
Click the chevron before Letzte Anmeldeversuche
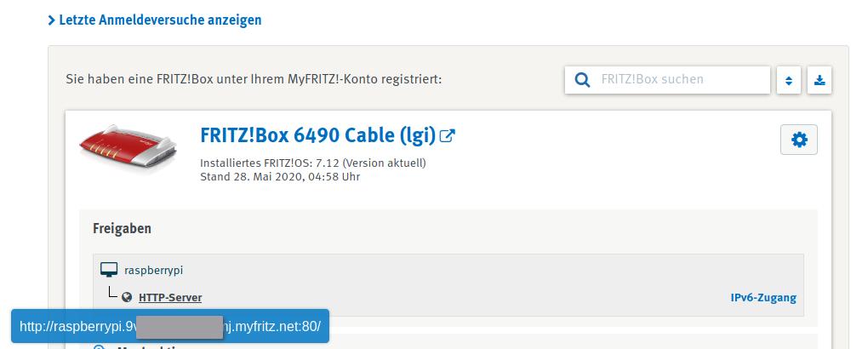[x=52, y=20]
